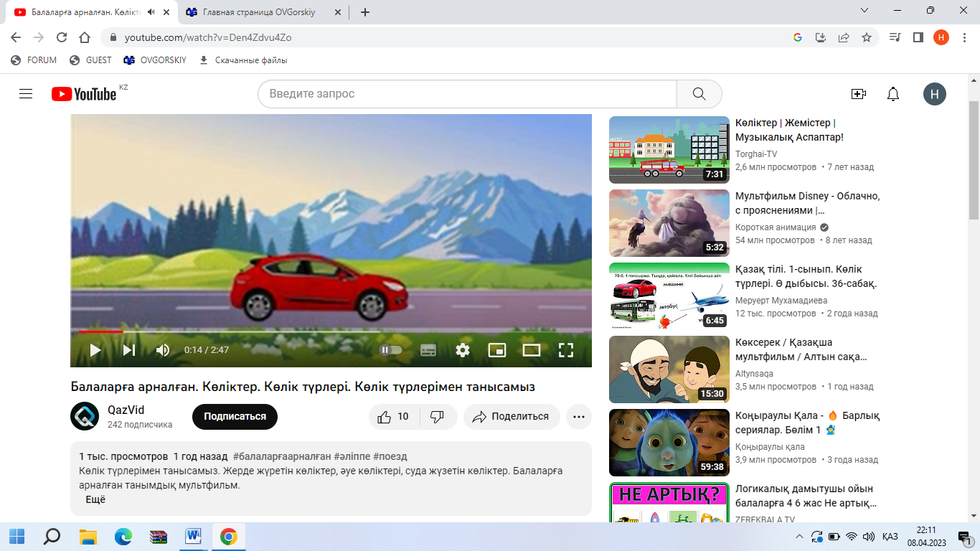
Task: Click the search magnifier button
Action: click(699, 94)
